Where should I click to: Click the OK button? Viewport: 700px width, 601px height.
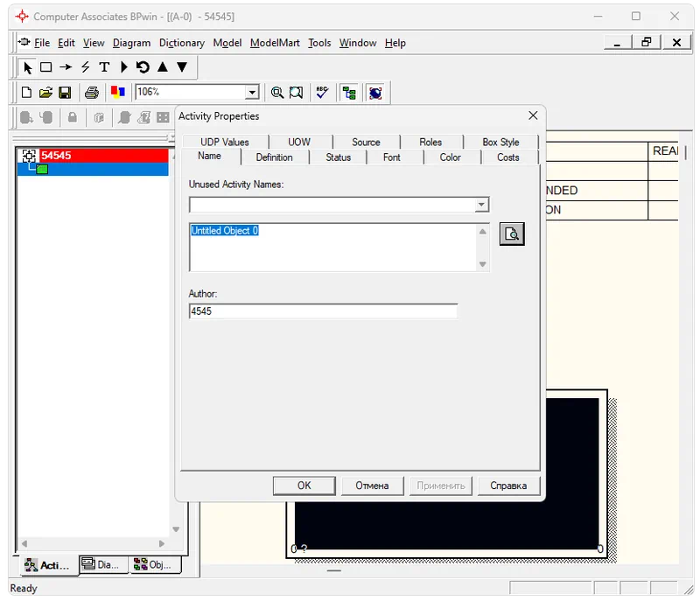(x=304, y=486)
